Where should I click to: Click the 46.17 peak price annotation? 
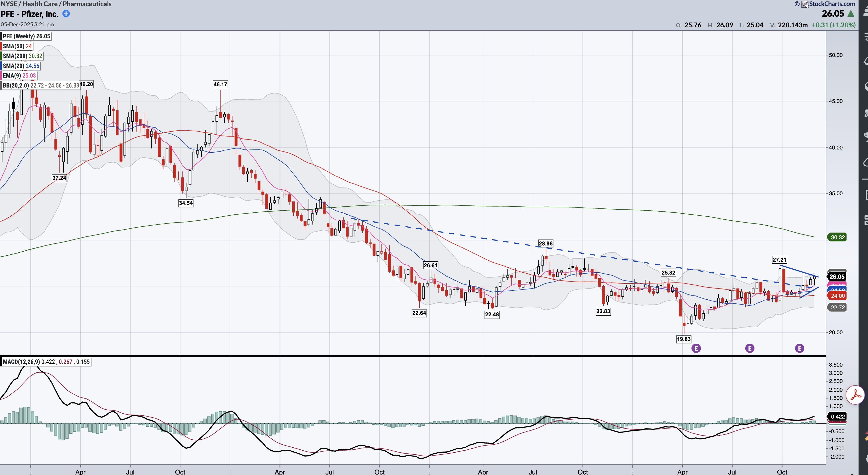pos(220,85)
